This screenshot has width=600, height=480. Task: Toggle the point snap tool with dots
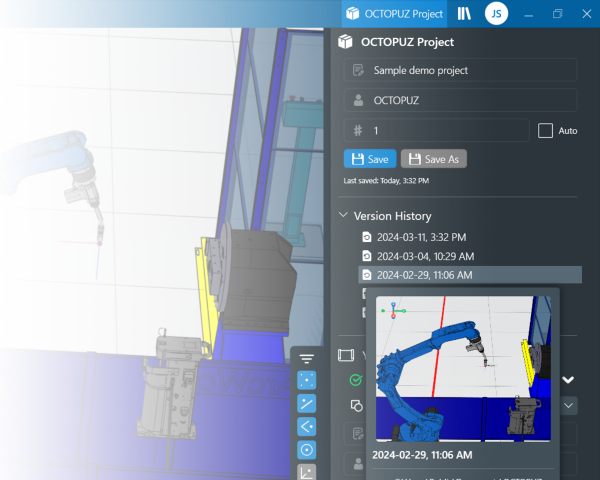(x=307, y=380)
